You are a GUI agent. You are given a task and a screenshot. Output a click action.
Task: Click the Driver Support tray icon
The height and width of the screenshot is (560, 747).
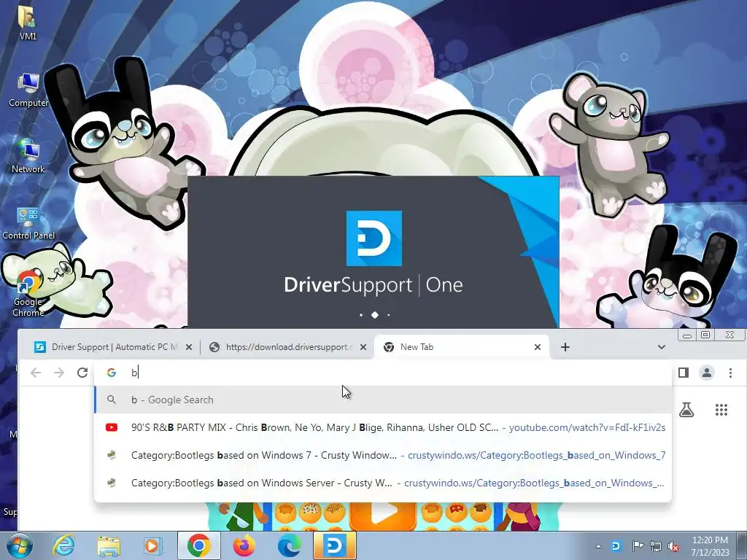(616, 546)
